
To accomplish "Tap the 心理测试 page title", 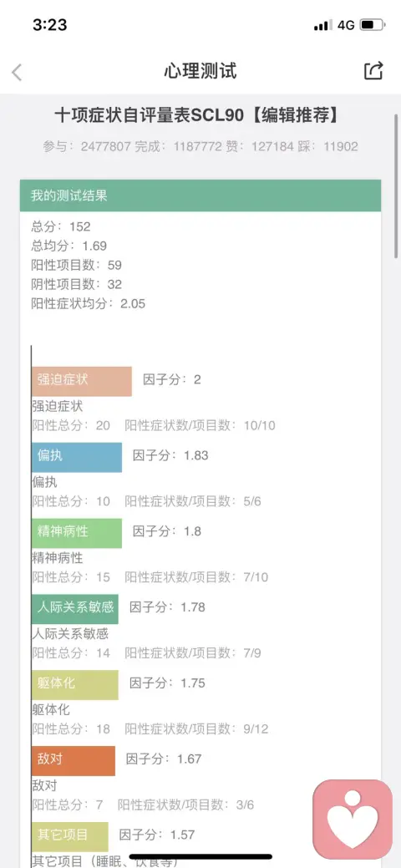I will [x=200, y=71].
